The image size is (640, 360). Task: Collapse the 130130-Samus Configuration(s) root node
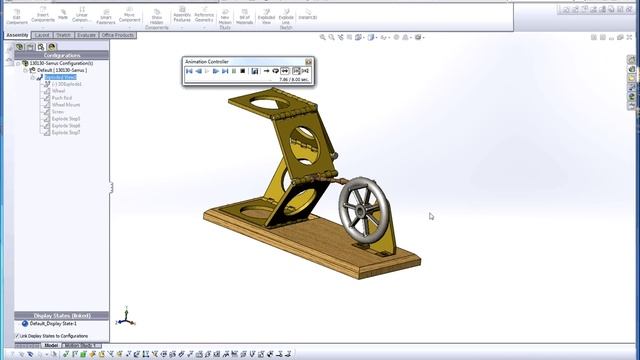point(18,64)
